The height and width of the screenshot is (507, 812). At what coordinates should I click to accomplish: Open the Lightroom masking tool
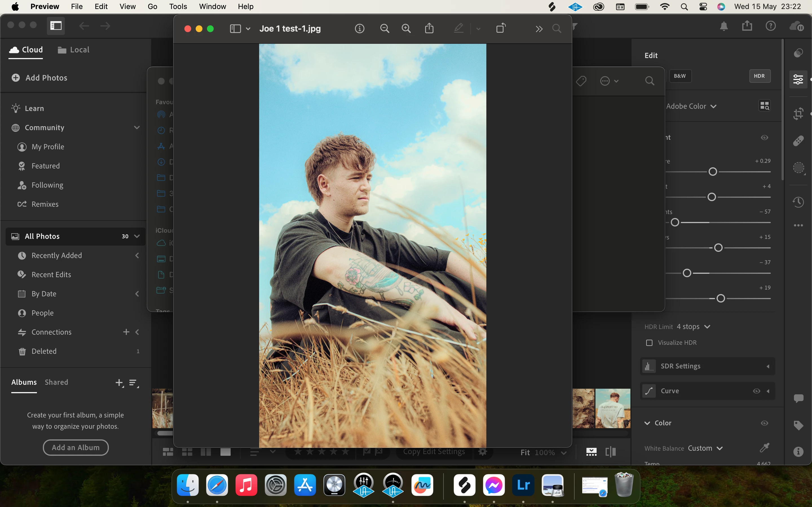(x=798, y=168)
